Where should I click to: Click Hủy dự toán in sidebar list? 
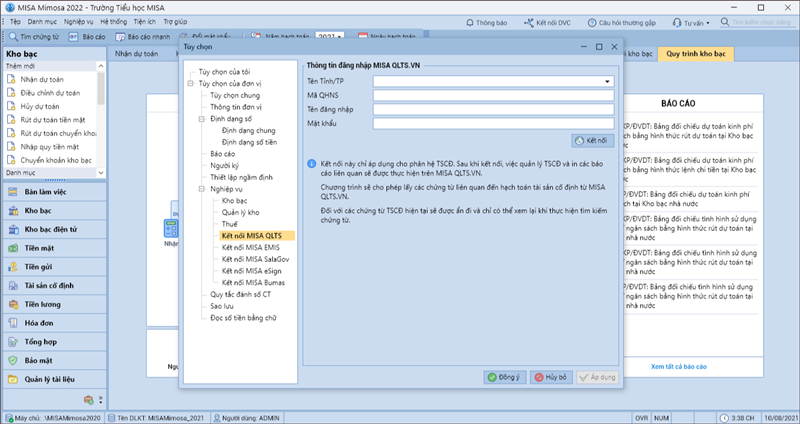40,106
